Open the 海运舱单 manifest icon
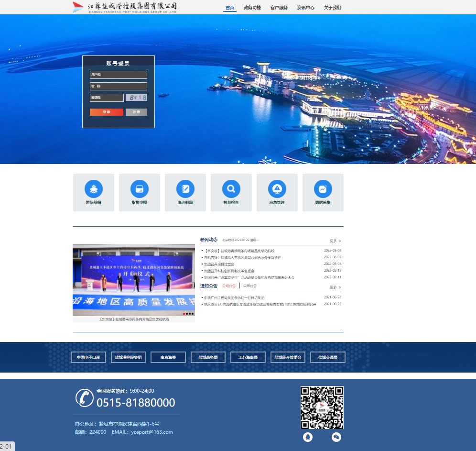Screen dimensions: 476x451 pyautogui.click(x=185, y=189)
